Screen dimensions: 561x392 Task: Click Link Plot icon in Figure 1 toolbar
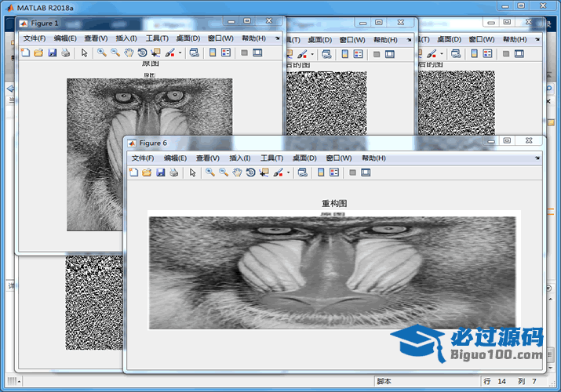click(195, 53)
